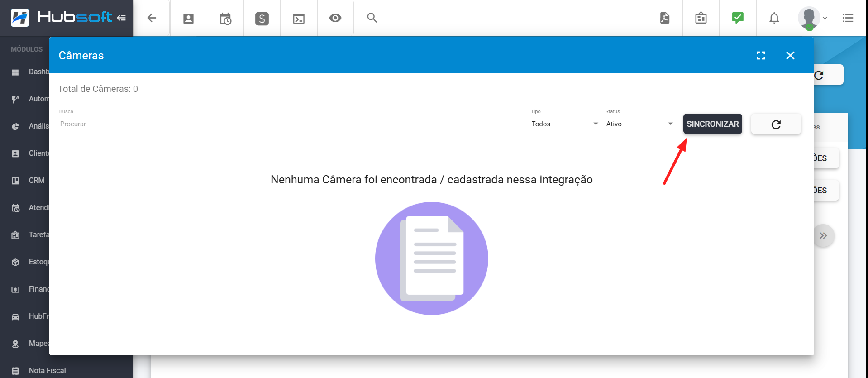Close the Câmeras dialog
This screenshot has width=868, height=378.
point(790,55)
